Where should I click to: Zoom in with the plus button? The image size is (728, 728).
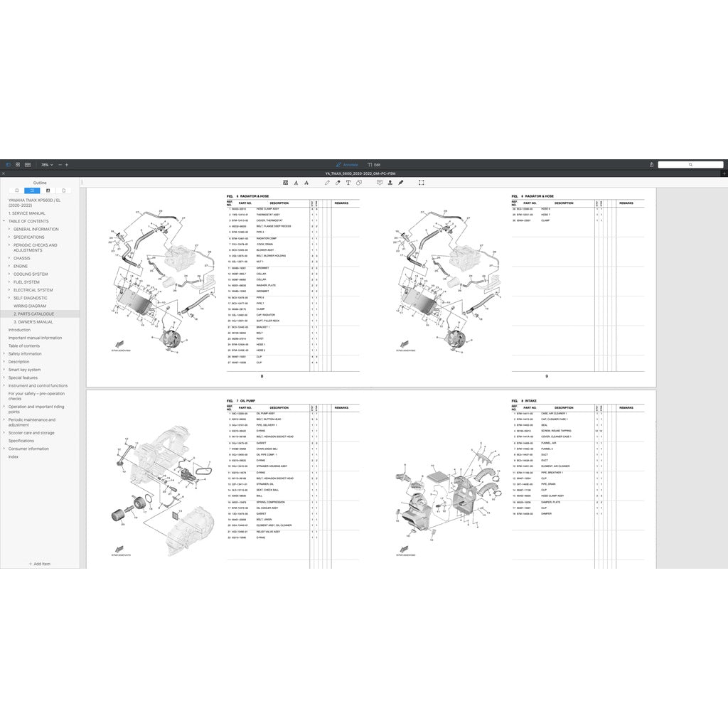click(67, 164)
